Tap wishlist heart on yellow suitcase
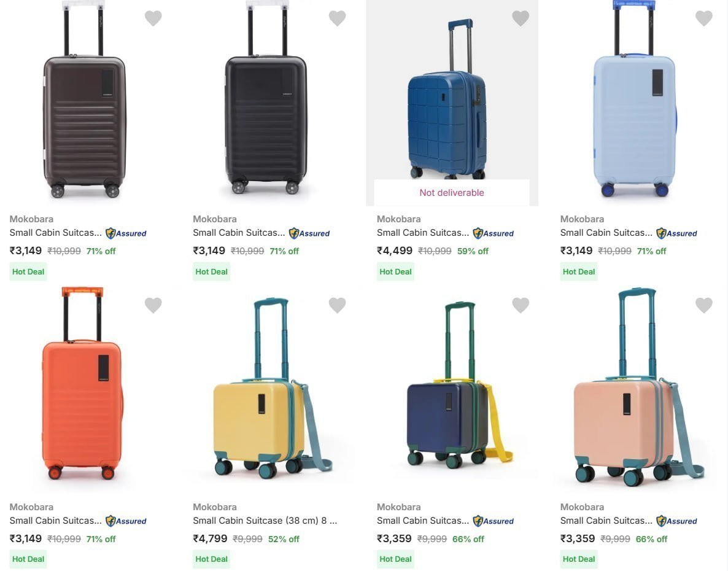This screenshot has height=571, width=728. [337, 305]
